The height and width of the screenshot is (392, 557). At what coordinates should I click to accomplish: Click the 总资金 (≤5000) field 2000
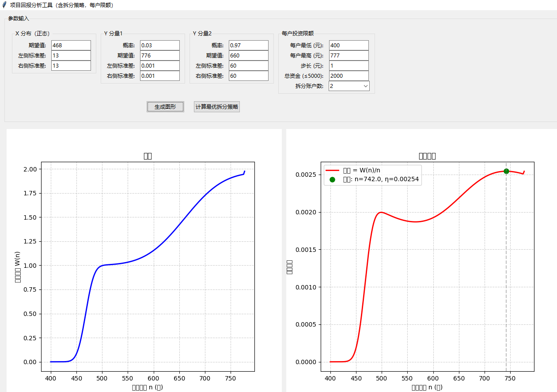(x=349, y=76)
